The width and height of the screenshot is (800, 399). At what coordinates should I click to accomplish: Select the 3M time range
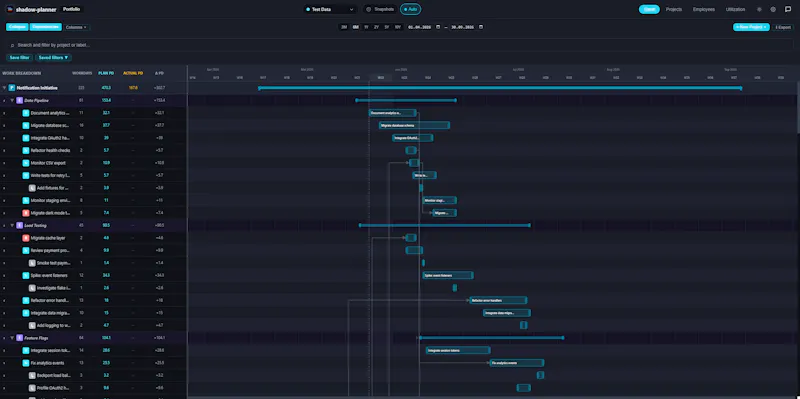click(344, 27)
